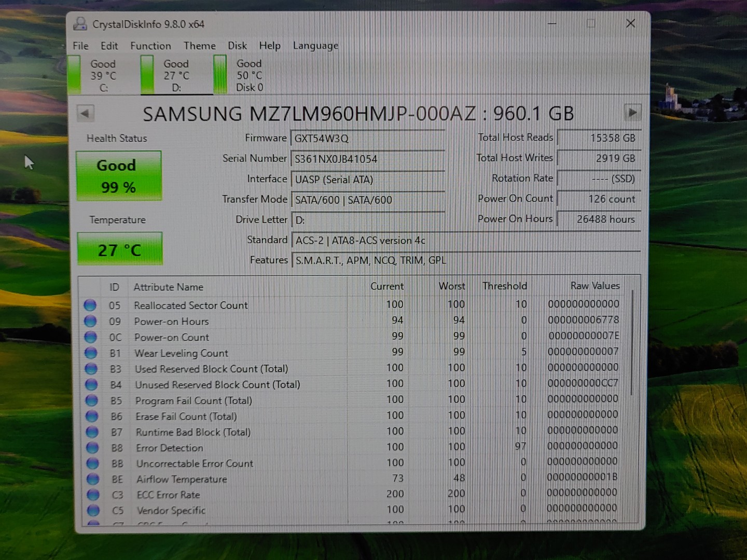The height and width of the screenshot is (560, 747).
Task: Click status icon for Reallocated Sector Count
Action: 90,305
